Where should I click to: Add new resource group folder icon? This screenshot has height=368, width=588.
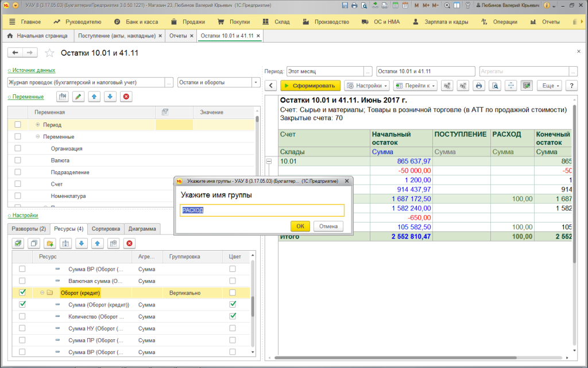[49, 244]
